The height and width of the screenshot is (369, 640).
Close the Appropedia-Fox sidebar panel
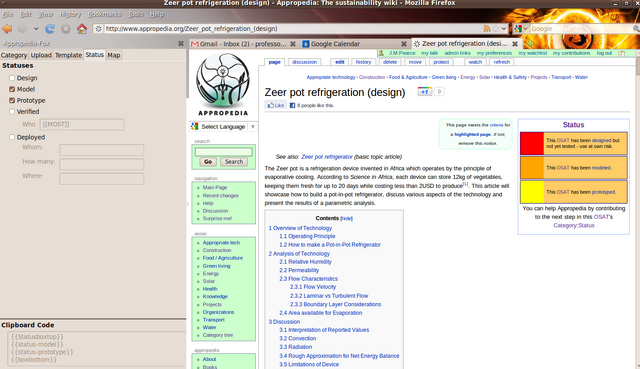click(x=181, y=43)
